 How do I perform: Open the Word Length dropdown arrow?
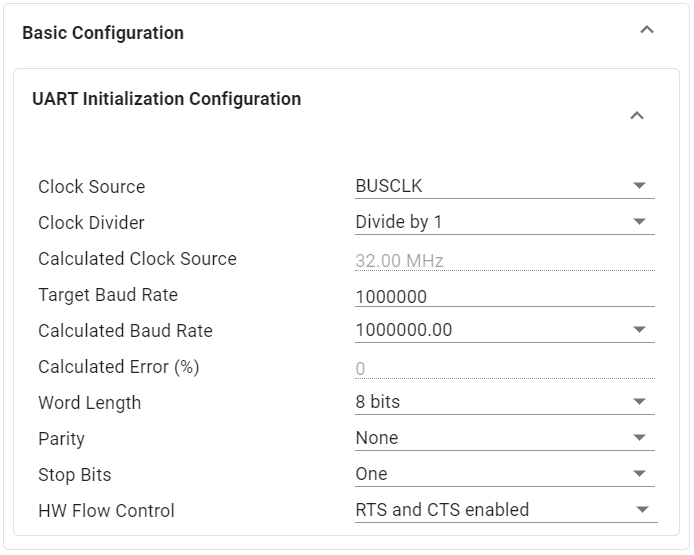(640, 402)
